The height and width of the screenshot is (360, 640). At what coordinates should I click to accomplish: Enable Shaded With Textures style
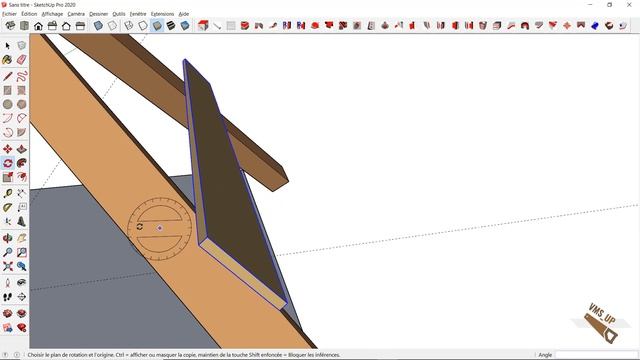171,26
